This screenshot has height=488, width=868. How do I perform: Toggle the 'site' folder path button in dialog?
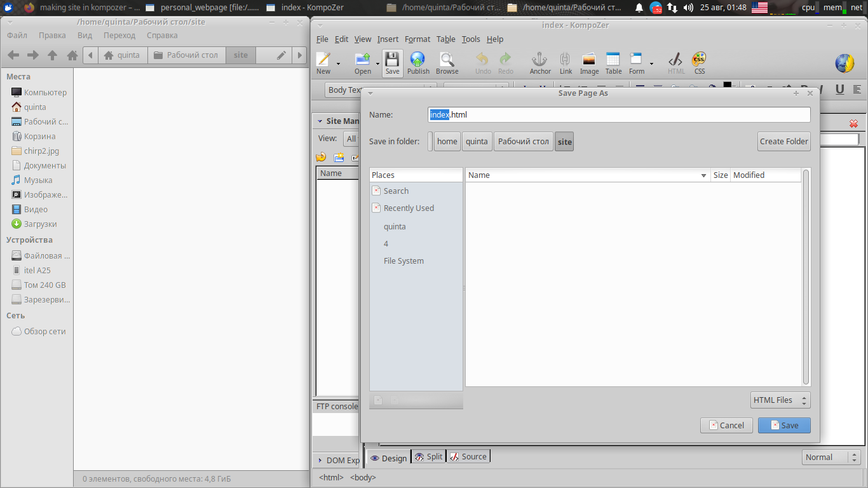point(564,142)
